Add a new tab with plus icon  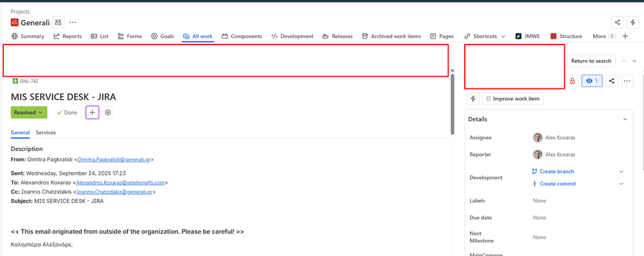click(x=625, y=36)
